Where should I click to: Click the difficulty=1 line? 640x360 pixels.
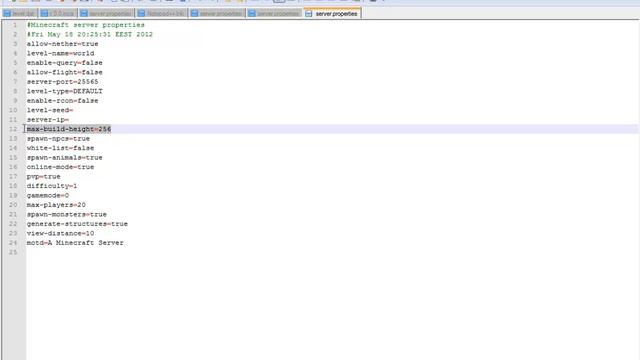pos(52,186)
